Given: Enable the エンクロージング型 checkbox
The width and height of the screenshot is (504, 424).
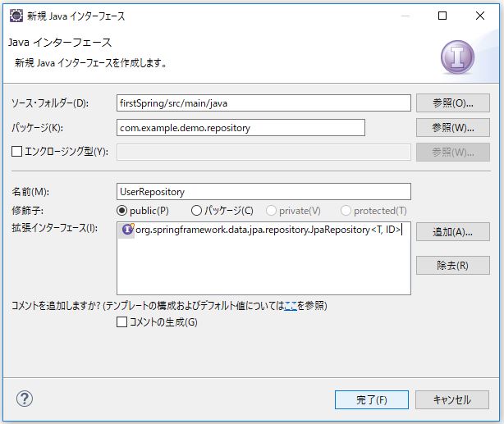Looking at the screenshot, I should point(16,151).
